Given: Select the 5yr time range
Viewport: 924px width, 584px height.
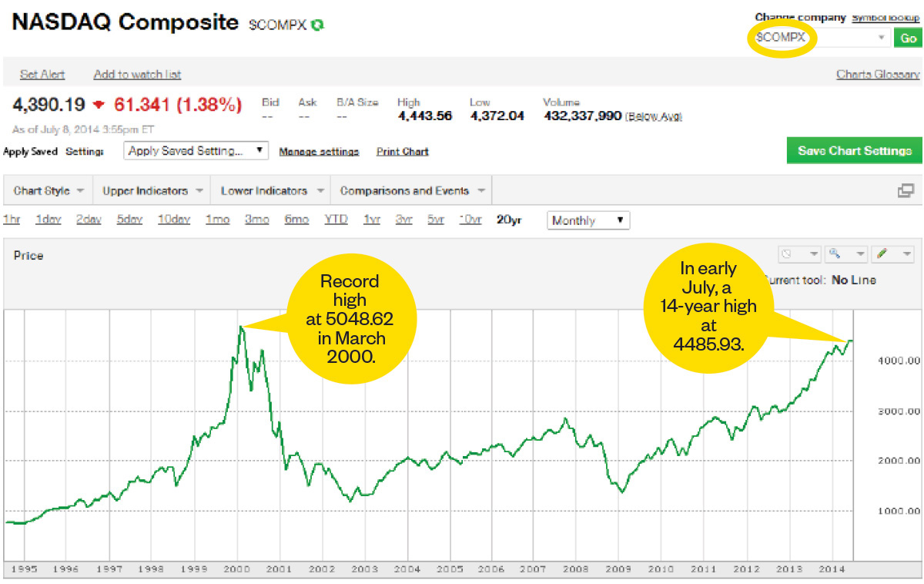Looking at the screenshot, I should pyautogui.click(x=436, y=220).
